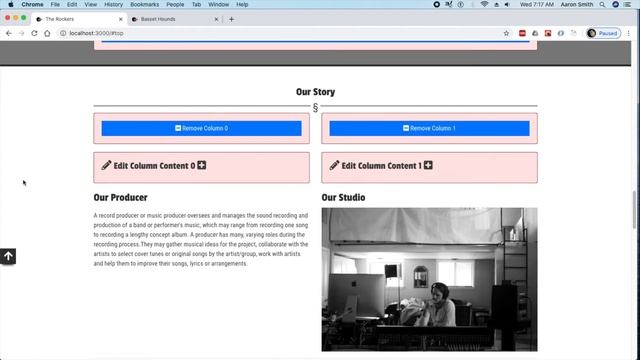The image size is (640, 360).
Task: Click the Our Studio heading
Action: 343,198
